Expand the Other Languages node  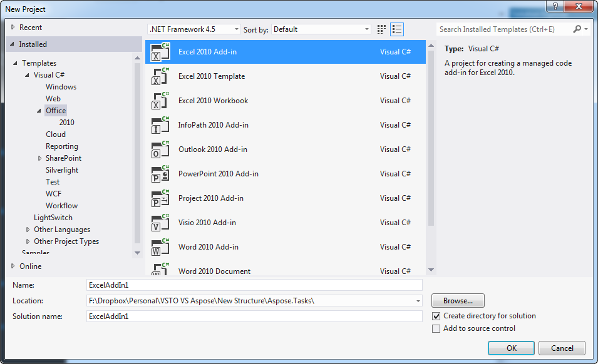tap(28, 230)
